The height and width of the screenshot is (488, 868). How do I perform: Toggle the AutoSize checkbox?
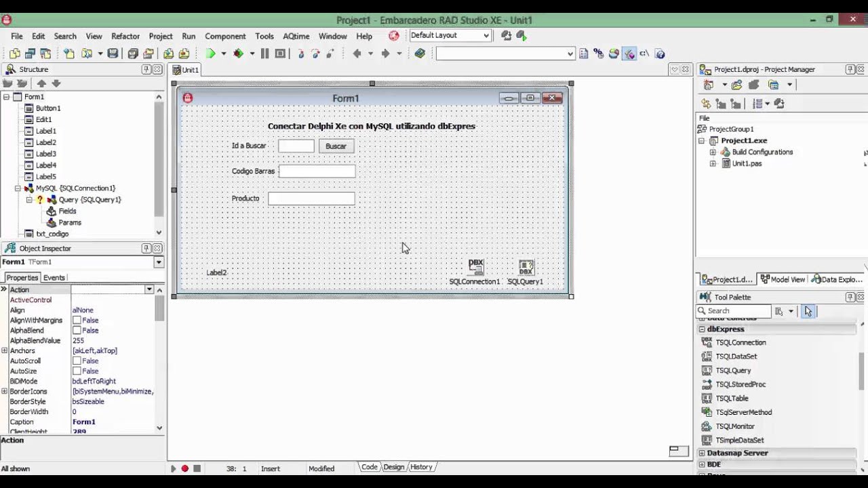[77, 371]
